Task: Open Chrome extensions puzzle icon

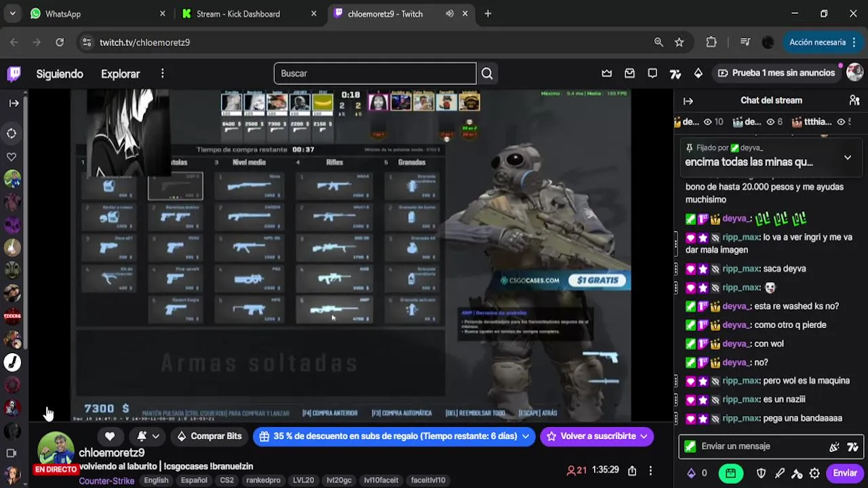Action: click(x=711, y=42)
